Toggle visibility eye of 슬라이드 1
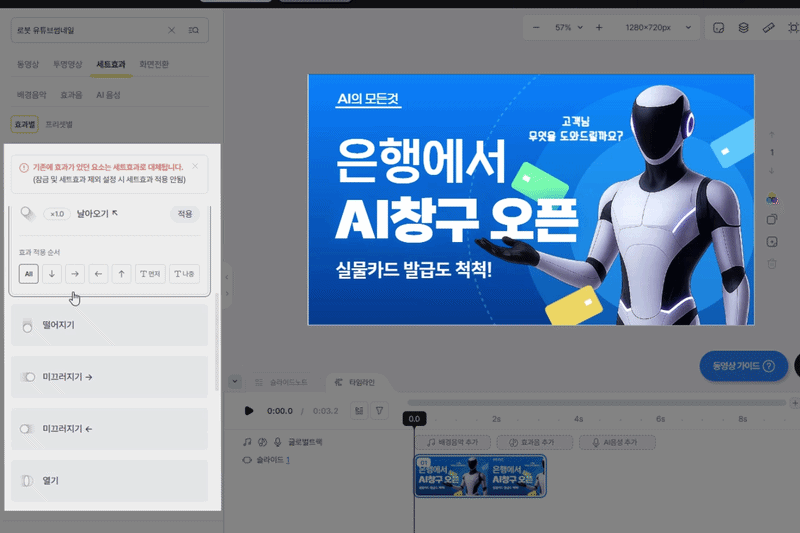 247,460
